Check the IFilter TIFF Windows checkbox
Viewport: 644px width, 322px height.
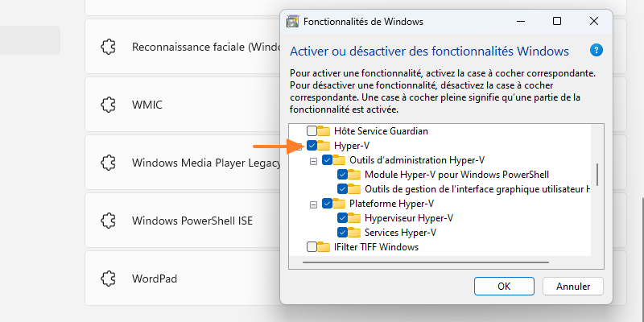[312, 247]
